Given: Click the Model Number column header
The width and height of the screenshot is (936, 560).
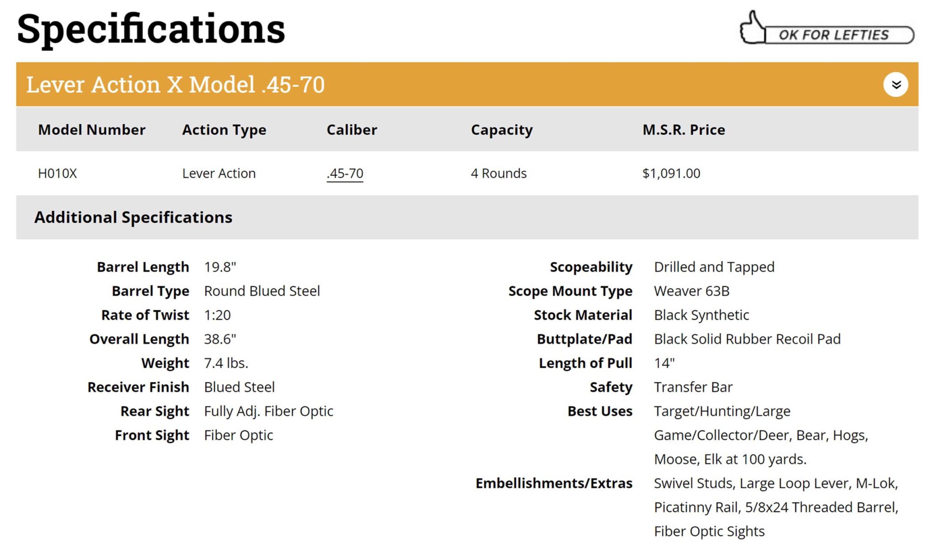Looking at the screenshot, I should [x=91, y=130].
